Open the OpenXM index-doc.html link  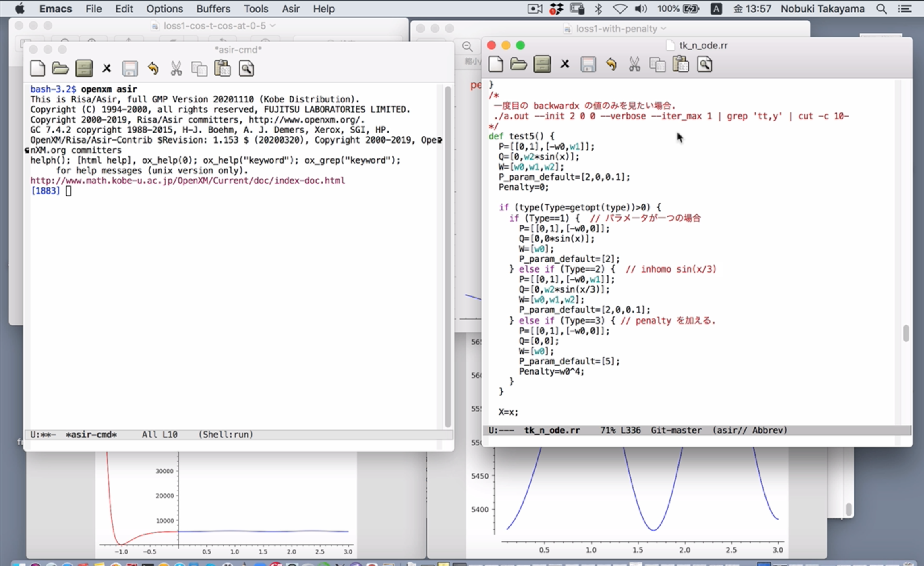(x=187, y=181)
